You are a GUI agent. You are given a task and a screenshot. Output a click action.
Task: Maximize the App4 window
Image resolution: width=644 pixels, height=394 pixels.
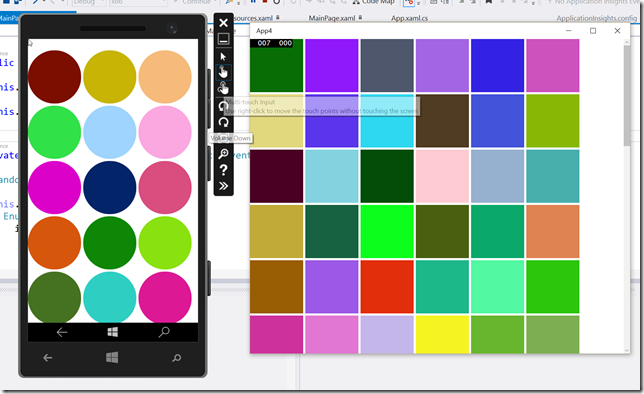593,31
